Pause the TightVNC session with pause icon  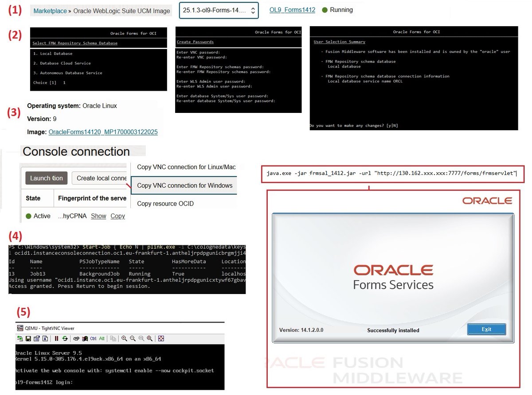[x=56, y=338]
